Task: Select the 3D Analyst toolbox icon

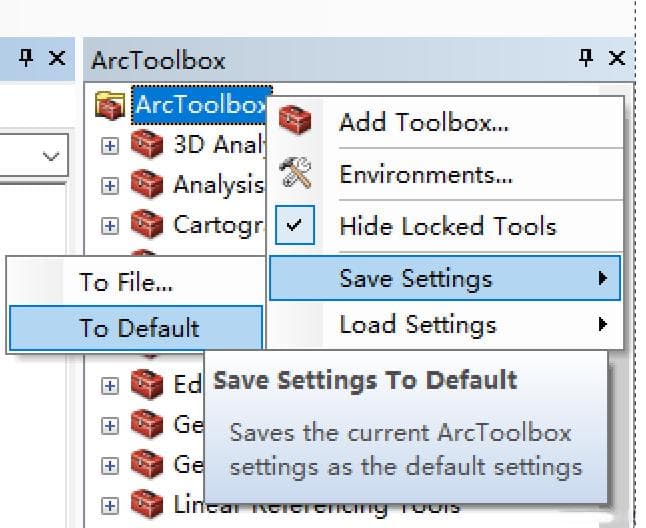Action: click(147, 145)
